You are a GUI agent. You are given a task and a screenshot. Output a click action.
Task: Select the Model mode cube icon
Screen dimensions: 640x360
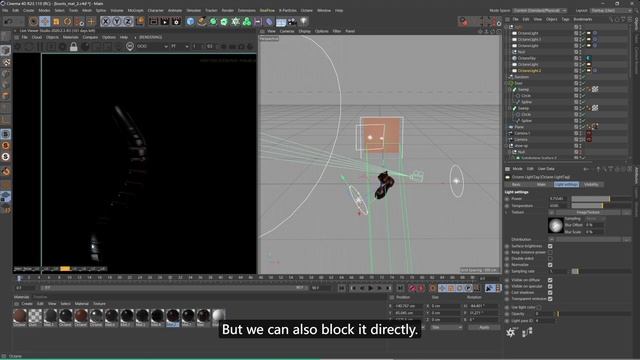[x=6, y=50]
